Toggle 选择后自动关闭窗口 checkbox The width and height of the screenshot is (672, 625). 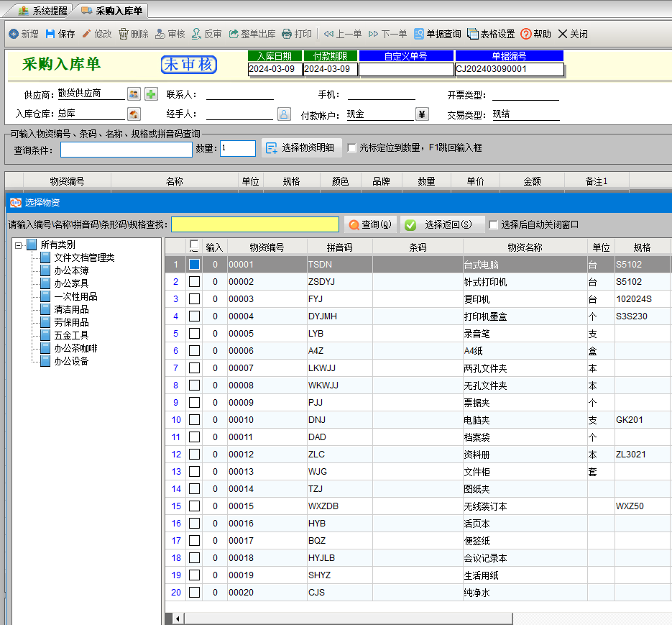click(493, 225)
